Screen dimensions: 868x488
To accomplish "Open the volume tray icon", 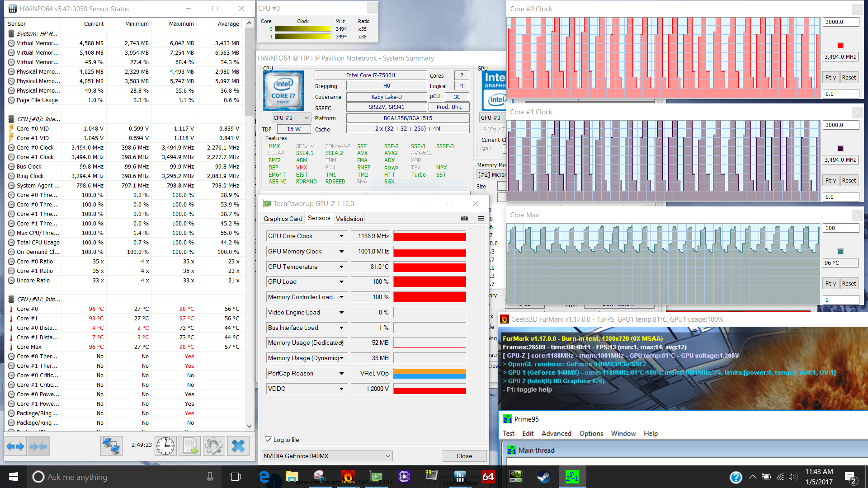I will 793,477.
